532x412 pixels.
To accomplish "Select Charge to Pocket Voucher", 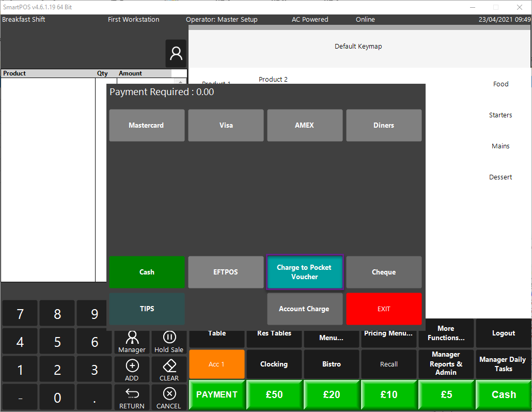I will [x=305, y=272].
